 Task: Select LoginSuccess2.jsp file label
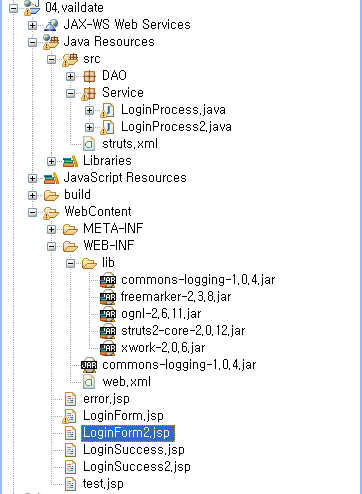coord(137,467)
